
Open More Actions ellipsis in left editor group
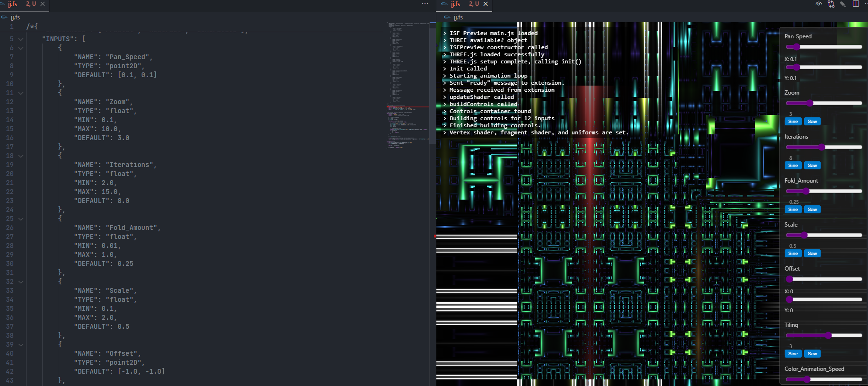coord(425,4)
